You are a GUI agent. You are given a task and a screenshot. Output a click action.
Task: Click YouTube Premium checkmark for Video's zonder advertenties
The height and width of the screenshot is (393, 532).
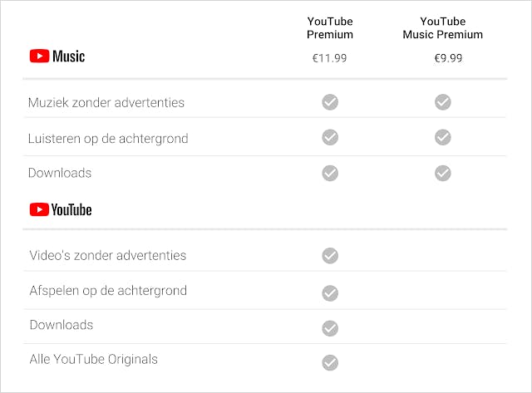coord(330,256)
